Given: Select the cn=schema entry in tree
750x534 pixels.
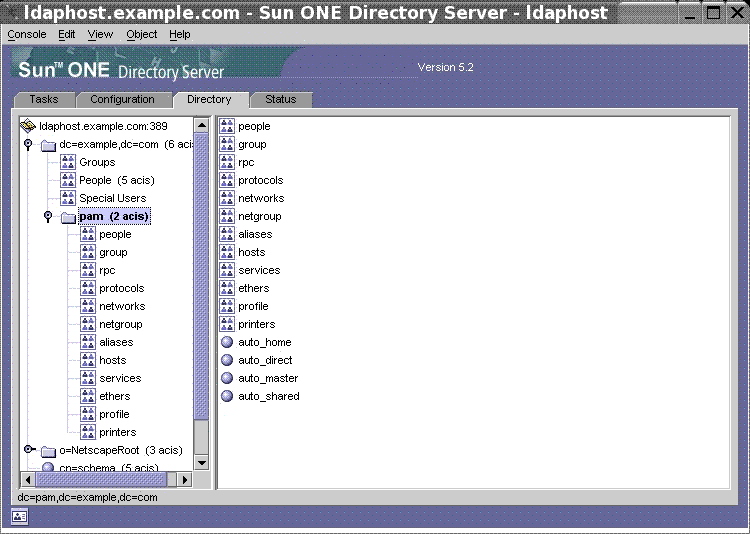Looking at the screenshot, I should (108, 467).
